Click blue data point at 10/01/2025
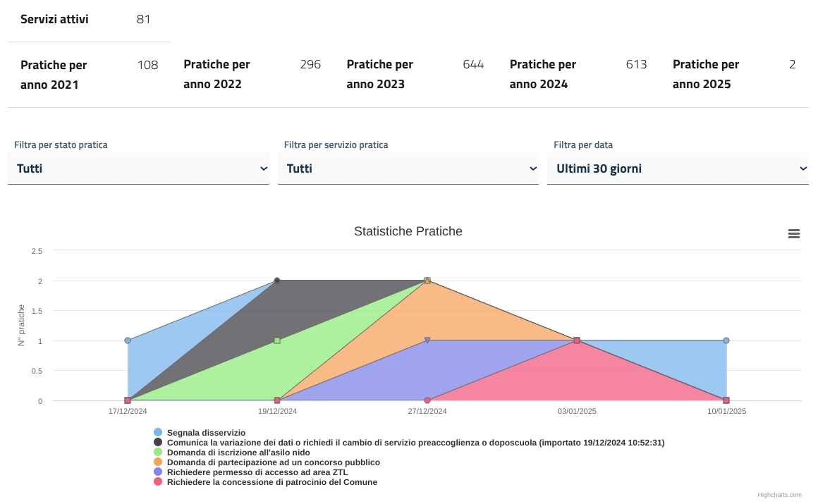This screenshot has width=818, height=504. pyautogui.click(x=726, y=340)
